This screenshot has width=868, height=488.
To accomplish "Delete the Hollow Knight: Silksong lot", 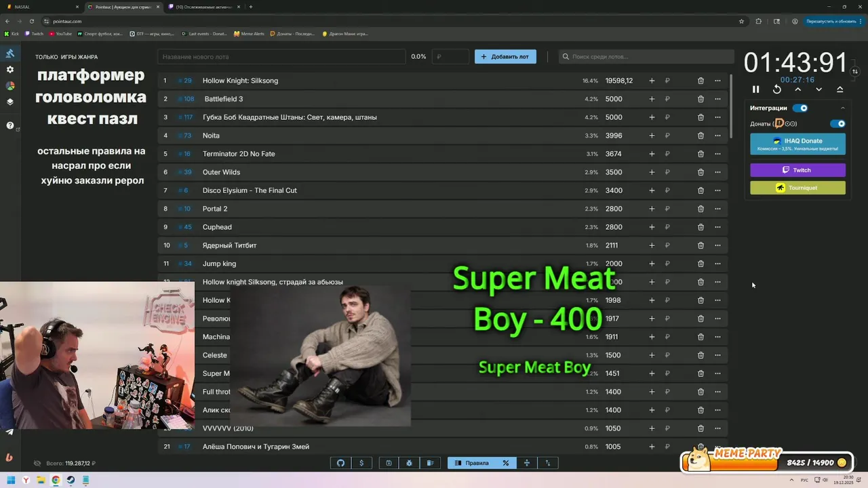I will click(x=701, y=81).
